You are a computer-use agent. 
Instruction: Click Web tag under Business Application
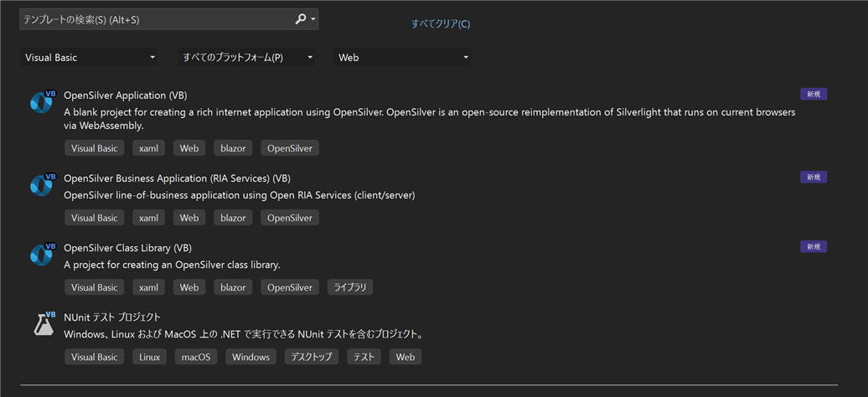tap(189, 218)
